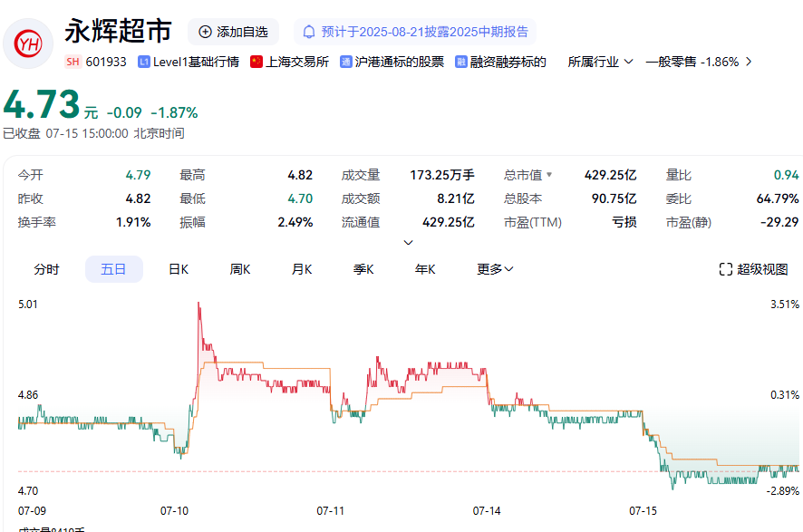803x532 pixels.
Task: Click the change percentage -1.87%
Action: point(174,112)
